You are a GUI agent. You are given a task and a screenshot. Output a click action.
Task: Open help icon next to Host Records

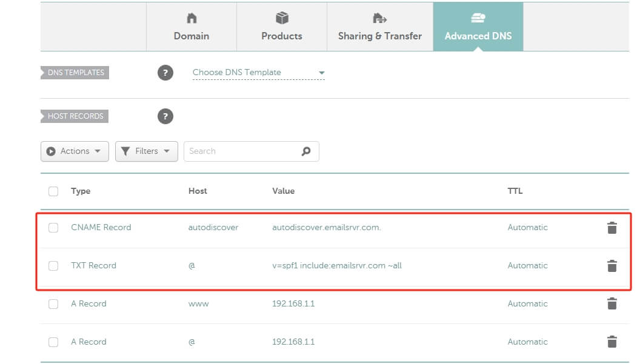(x=165, y=116)
